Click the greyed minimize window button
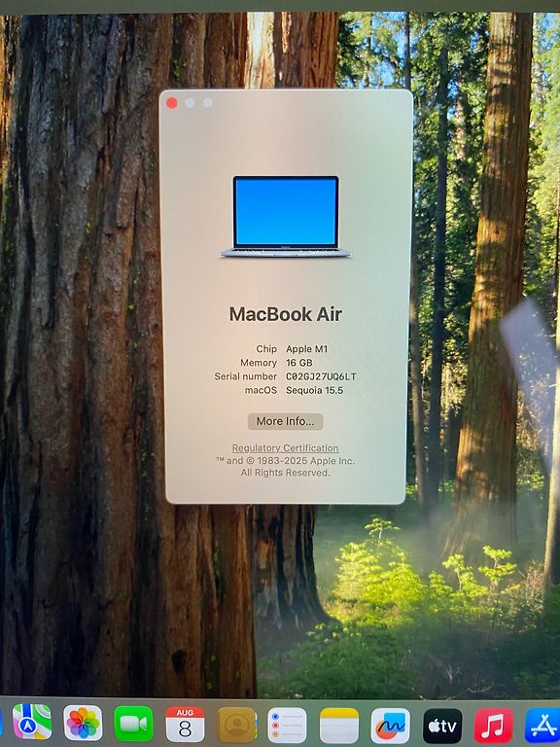This screenshot has width=560, height=747. point(190,103)
